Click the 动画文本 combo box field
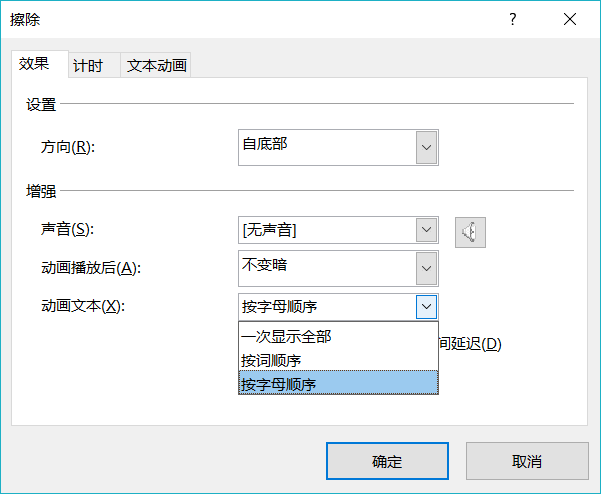This screenshot has width=601, height=494. tap(326, 306)
